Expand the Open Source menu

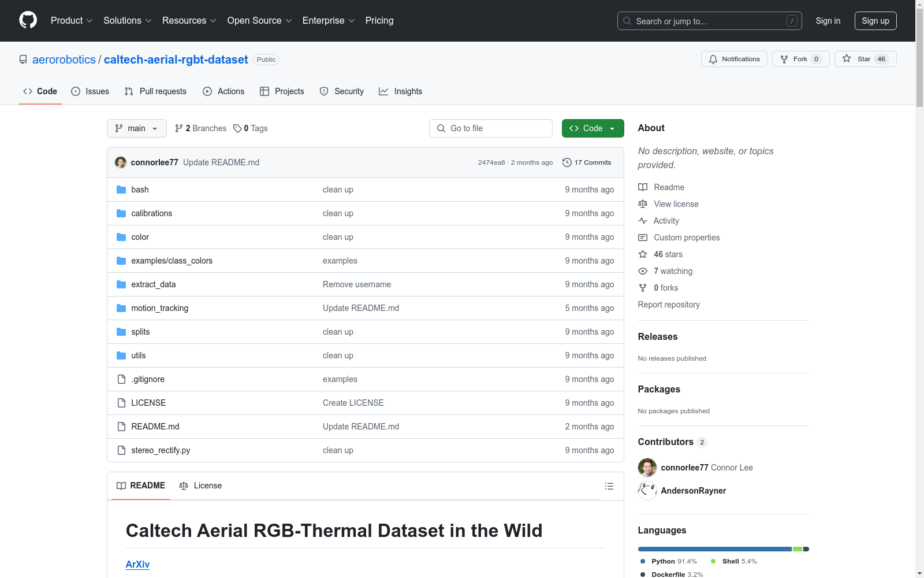pos(260,21)
